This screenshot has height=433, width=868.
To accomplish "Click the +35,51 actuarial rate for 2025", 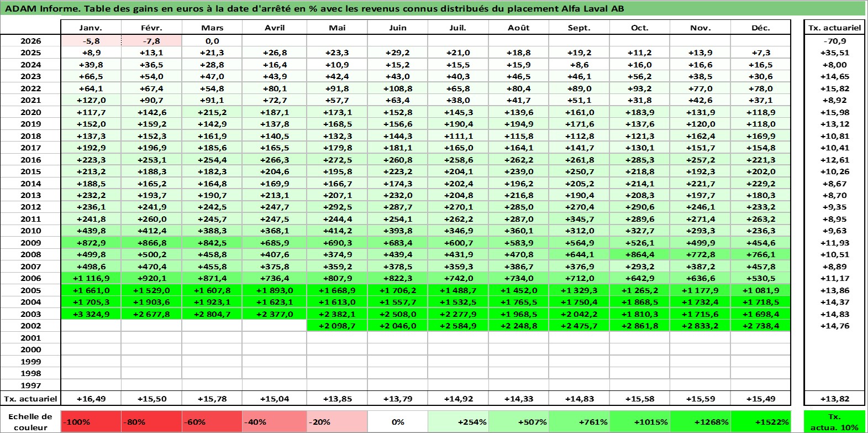I will coord(834,53).
